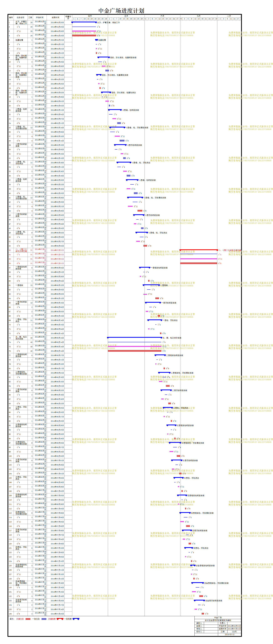Click the footer start date 2014年04月01日

(x=234, y=626)
